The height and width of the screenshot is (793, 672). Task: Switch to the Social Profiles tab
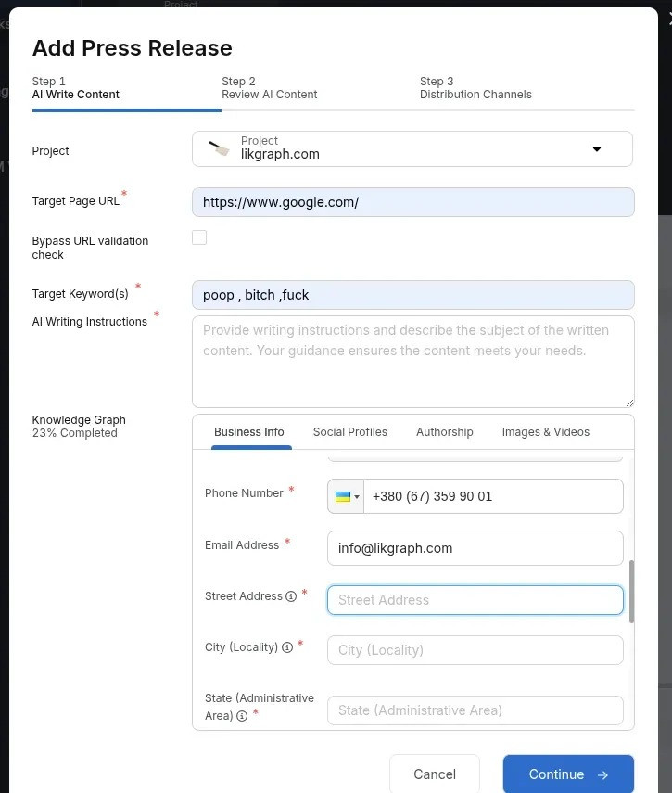pos(349,432)
